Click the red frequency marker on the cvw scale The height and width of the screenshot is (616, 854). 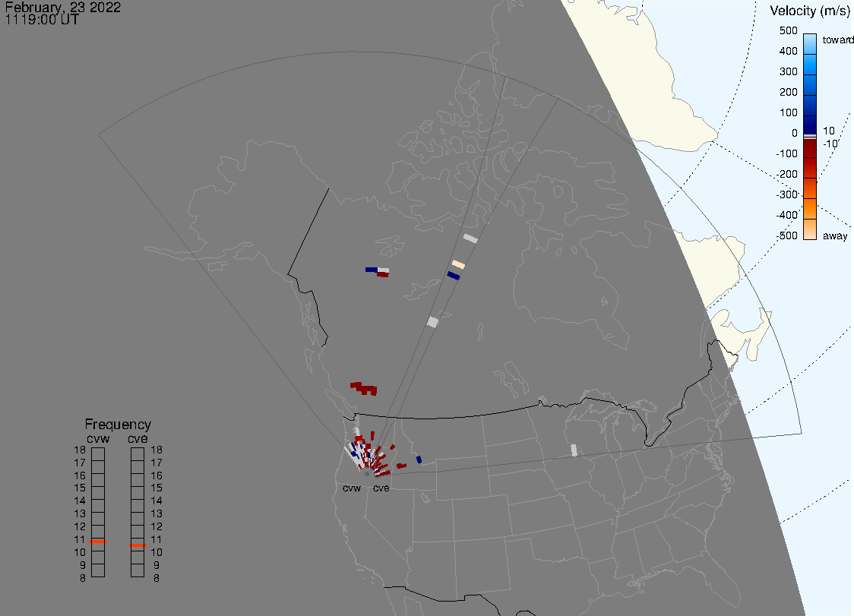(98, 542)
